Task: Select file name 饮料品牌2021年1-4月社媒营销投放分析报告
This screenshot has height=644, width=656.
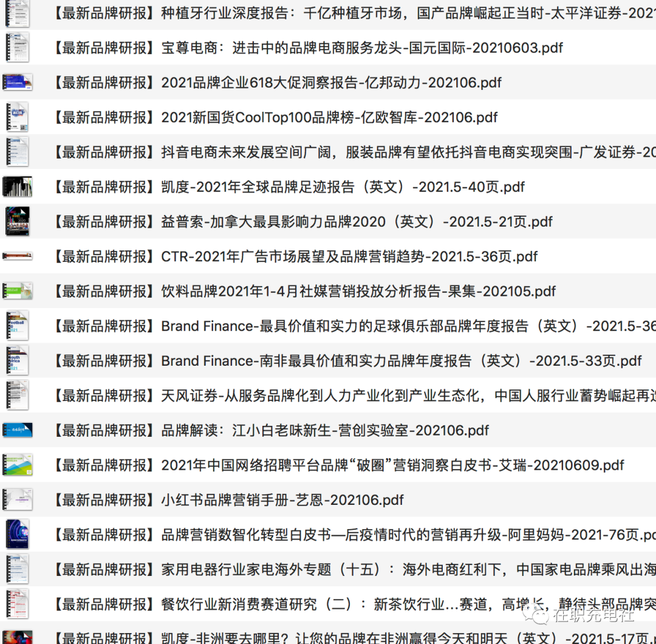Action: [304, 291]
